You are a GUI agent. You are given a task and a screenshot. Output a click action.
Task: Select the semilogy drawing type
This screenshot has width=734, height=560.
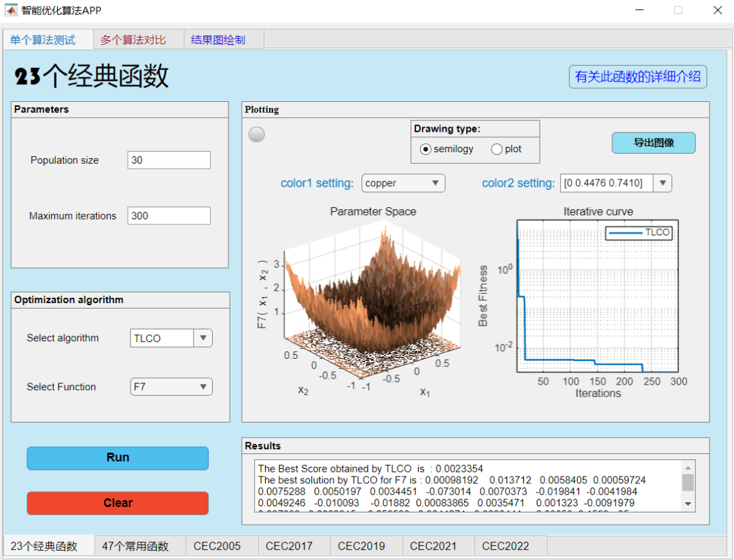pyautogui.click(x=425, y=150)
